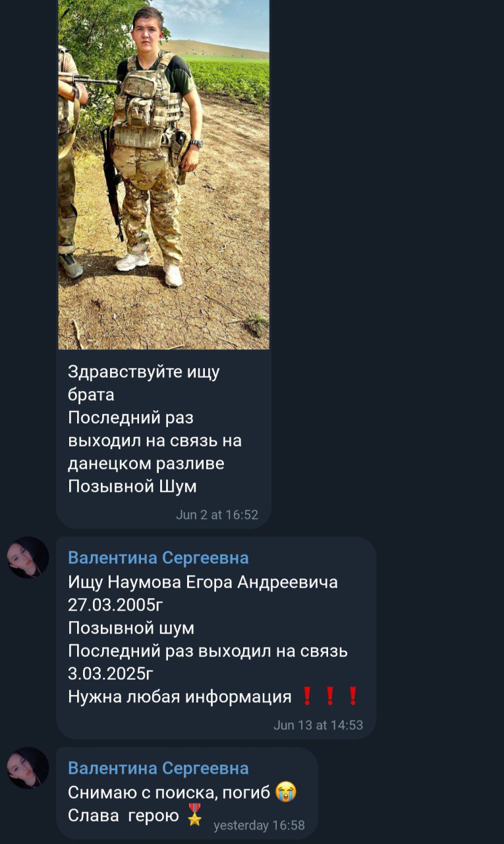Image resolution: width=504 pixels, height=844 pixels.
Task: Click the date 3.03.2025г in message
Action: pyautogui.click(x=111, y=674)
